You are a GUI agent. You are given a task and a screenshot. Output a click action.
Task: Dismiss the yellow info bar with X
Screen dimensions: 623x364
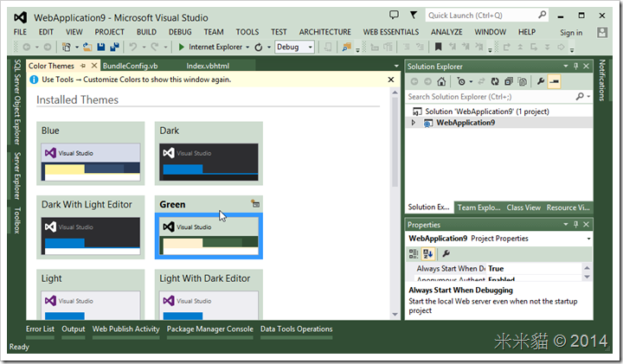point(391,80)
